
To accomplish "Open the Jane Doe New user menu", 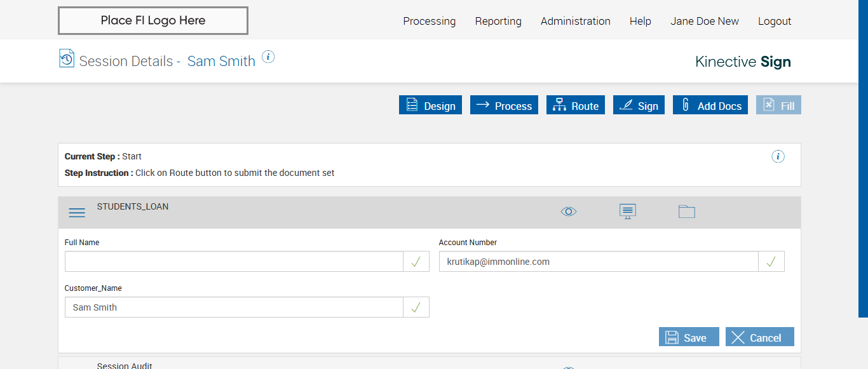I will 705,21.
